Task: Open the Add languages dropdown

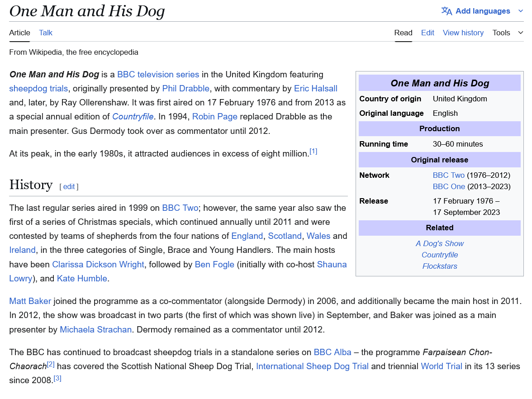Action: click(482, 11)
